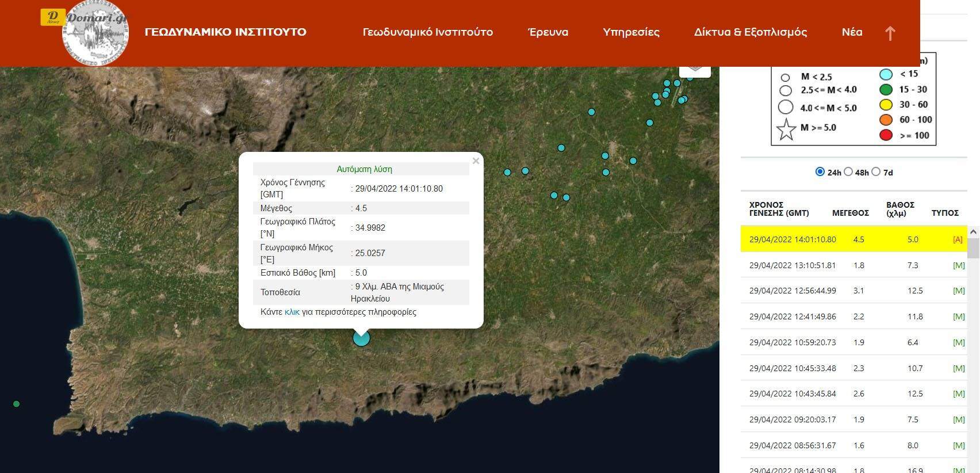Close the earthquake info popup
980x473 pixels.
pos(476,161)
